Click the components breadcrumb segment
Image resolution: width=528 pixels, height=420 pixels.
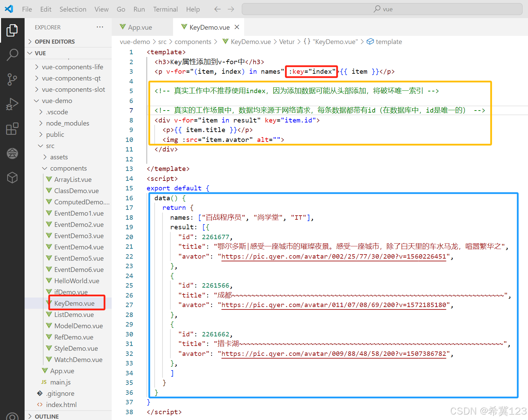(x=193, y=42)
